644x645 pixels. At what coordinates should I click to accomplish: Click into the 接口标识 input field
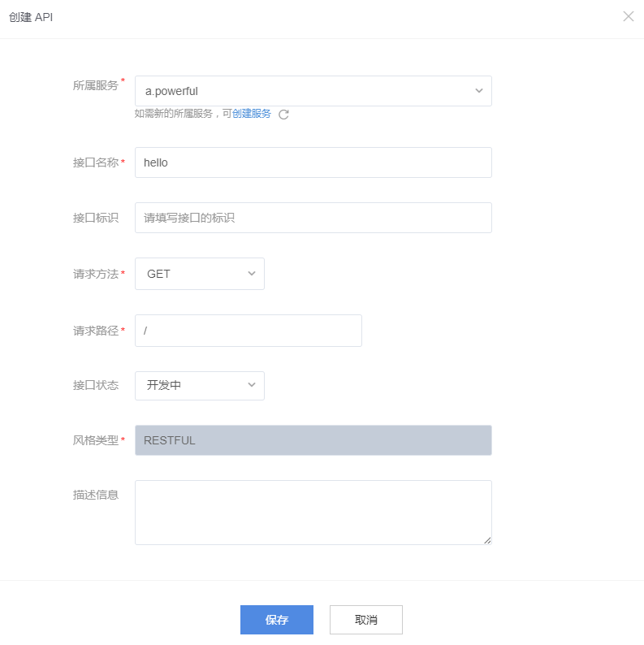point(313,218)
